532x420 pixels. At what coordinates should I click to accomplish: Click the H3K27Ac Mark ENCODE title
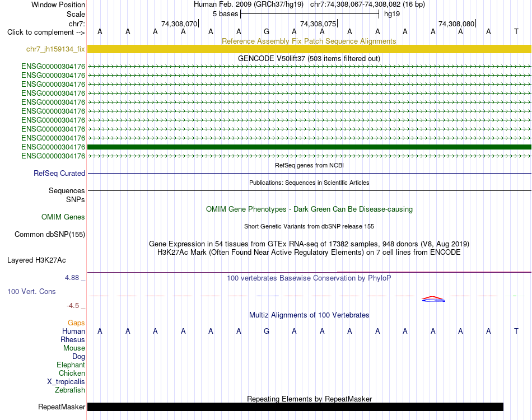tap(309, 253)
